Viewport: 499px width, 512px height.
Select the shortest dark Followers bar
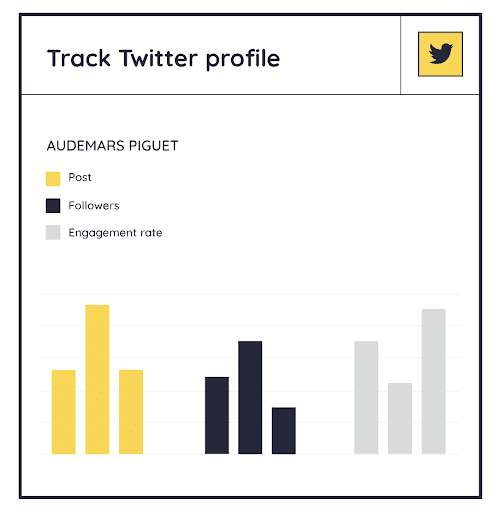(284, 431)
